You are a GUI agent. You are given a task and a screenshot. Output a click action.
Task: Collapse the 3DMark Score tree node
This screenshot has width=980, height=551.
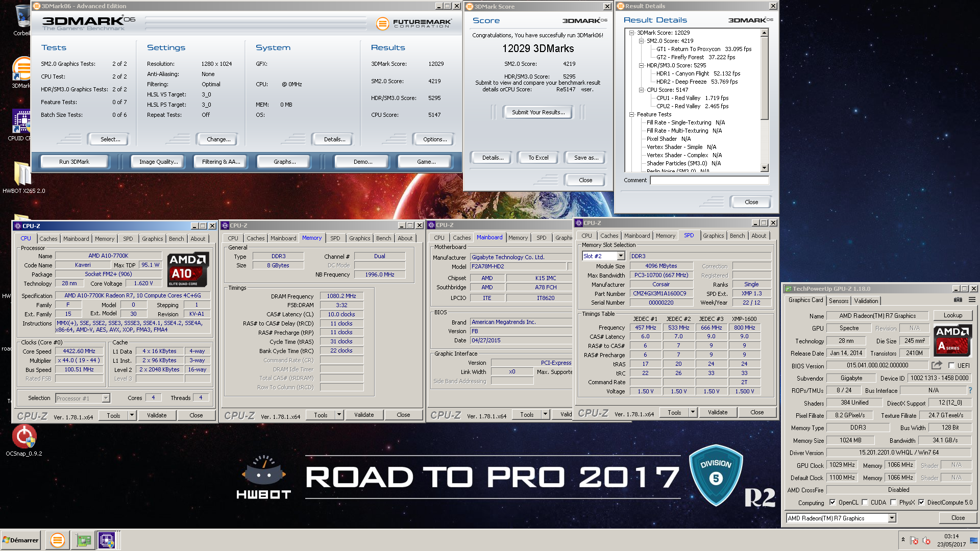pyautogui.click(x=631, y=33)
